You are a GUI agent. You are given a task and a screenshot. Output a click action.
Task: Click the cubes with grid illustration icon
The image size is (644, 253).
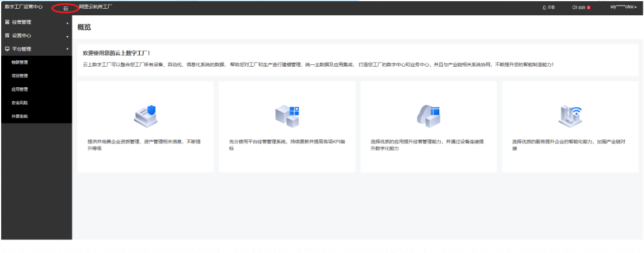(287, 117)
